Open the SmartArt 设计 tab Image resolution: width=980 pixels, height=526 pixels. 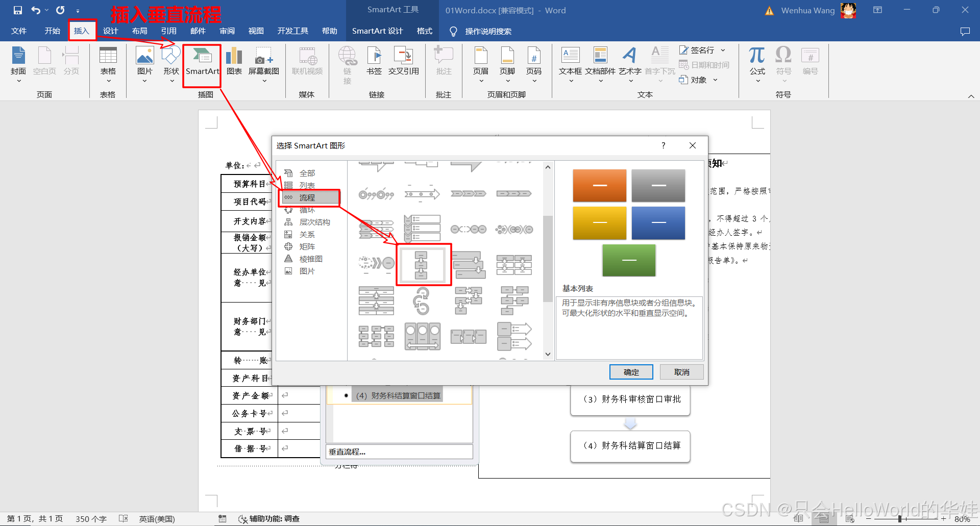(377, 31)
